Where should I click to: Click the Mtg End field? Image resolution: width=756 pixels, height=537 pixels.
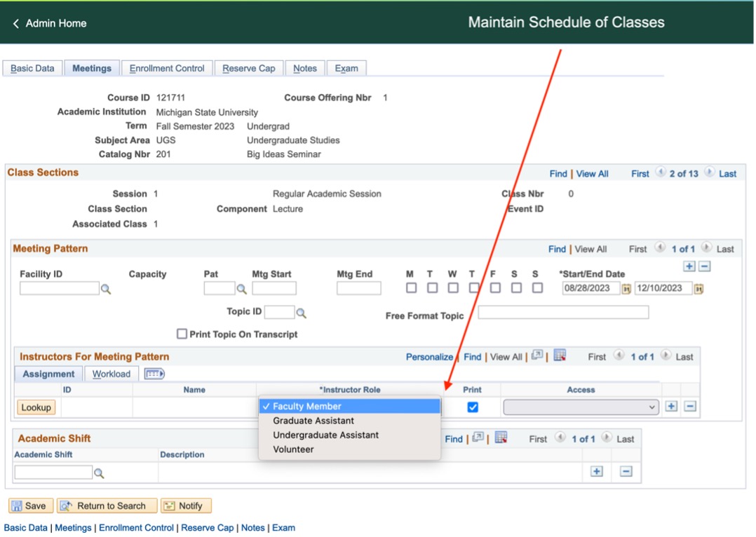click(359, 288)
